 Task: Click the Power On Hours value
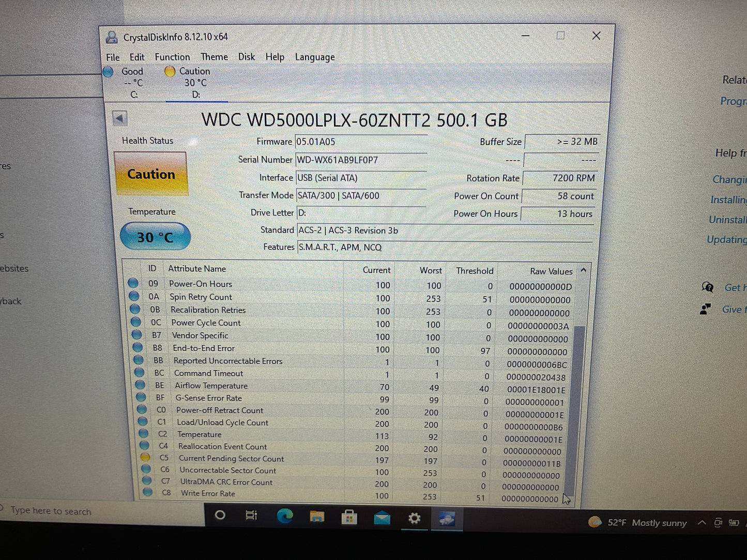558,214
